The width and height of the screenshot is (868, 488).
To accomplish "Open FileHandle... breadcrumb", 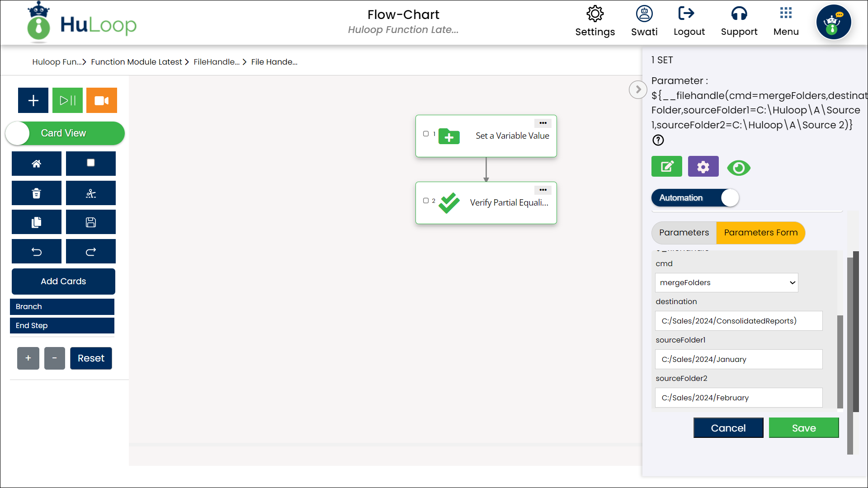I will point(217,62).
